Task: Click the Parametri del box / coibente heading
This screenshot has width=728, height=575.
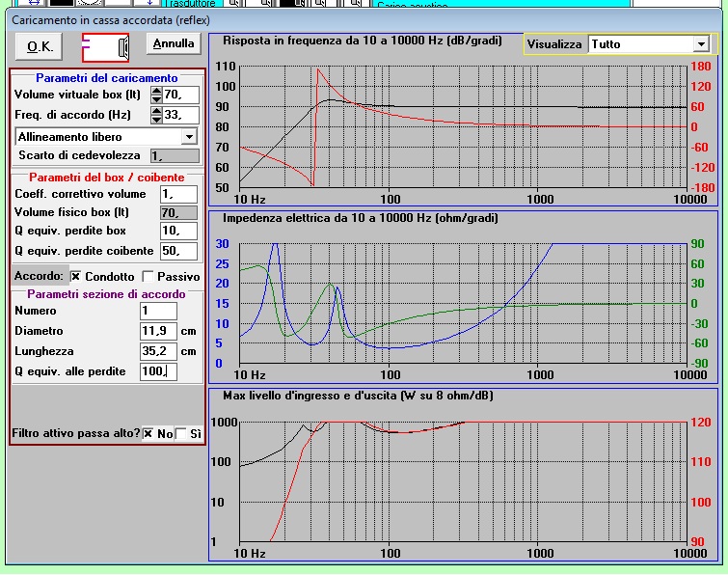Action: (107, 178)
